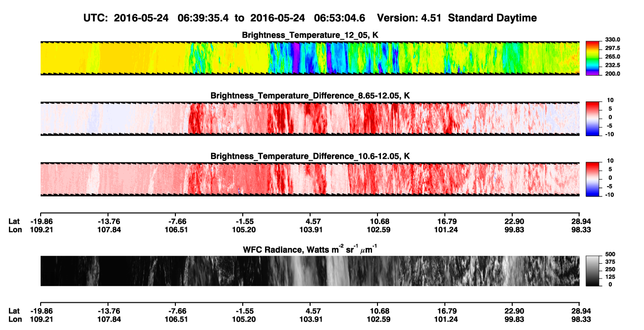Click the 125 tick on the WFC colorbar

pos(610,277)
